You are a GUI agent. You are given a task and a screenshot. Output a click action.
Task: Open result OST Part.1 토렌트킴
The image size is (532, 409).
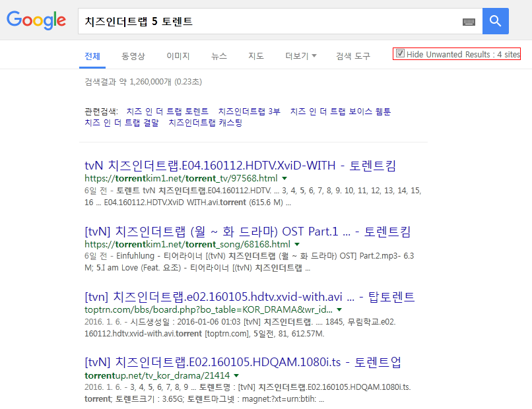(x=248, y=232)
